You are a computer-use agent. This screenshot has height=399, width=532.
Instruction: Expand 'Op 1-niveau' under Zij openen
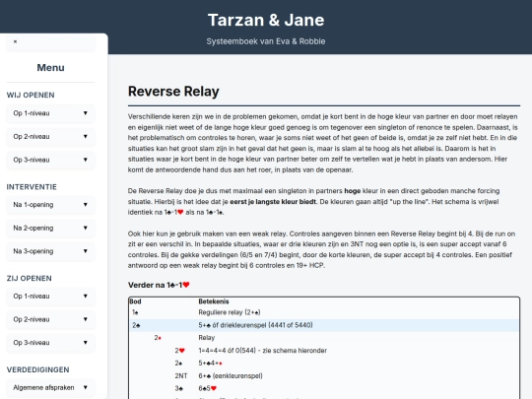pyautogui.click(x=50, y=297)
